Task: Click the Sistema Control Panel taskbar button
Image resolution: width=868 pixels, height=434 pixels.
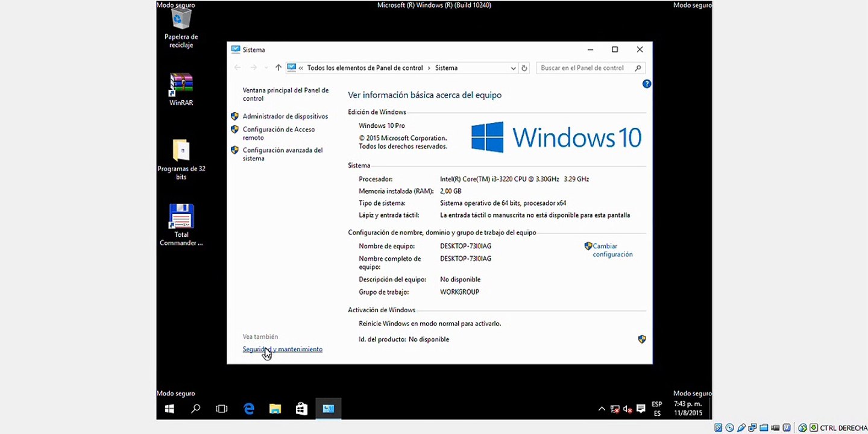Action: point(328,409)
